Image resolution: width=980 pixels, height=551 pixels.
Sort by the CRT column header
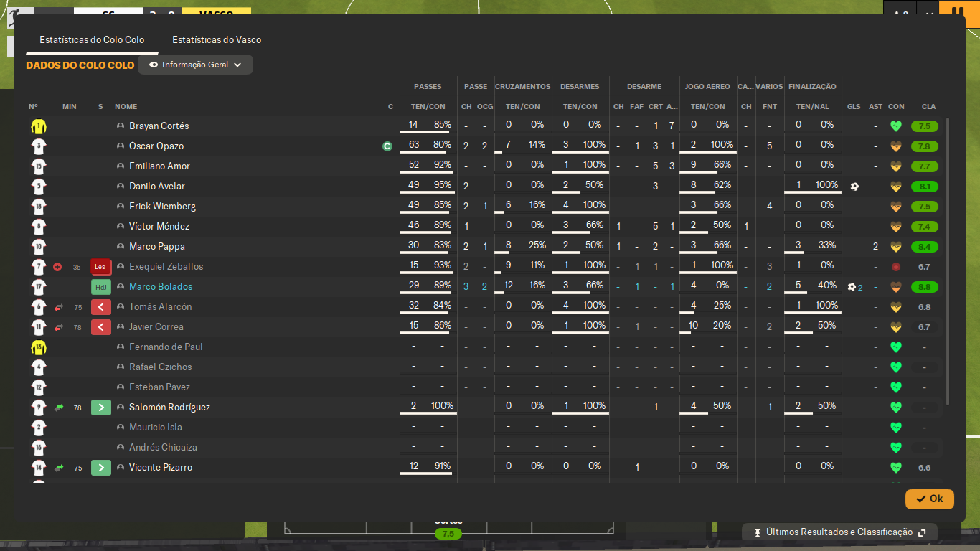coord(656,107)
